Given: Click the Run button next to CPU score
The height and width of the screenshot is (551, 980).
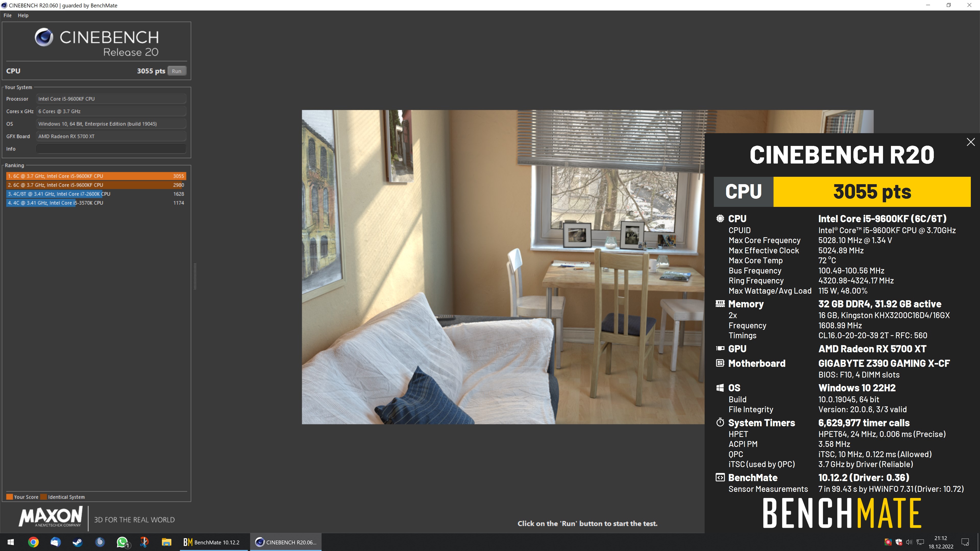Looking at the screenshot, I should coord(177,71).
